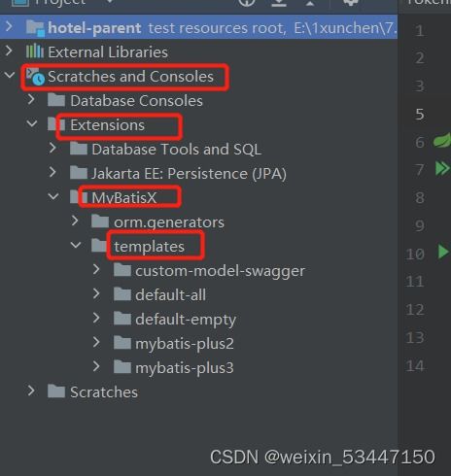
Task: Collapse the Scratches and Consoles node
Action: point(10,76)
